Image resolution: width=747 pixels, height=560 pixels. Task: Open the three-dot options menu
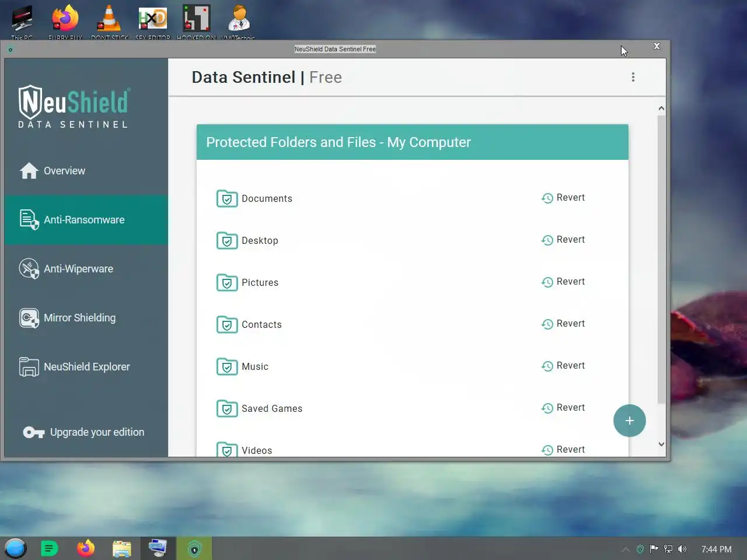[633, 77]
